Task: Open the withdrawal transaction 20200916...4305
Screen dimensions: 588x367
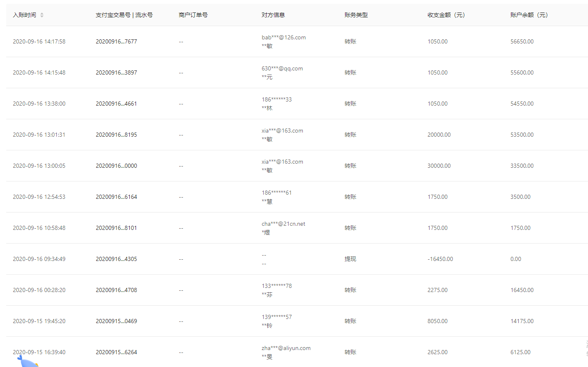Action: (x=116, y=259)
